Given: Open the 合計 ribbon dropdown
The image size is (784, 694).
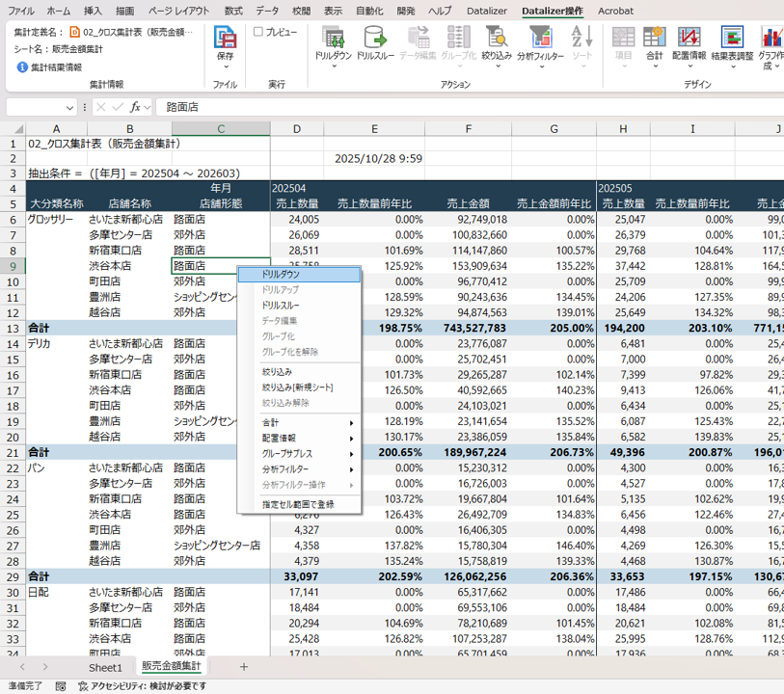Looking at the screenshot, I should tap(654, 44).
